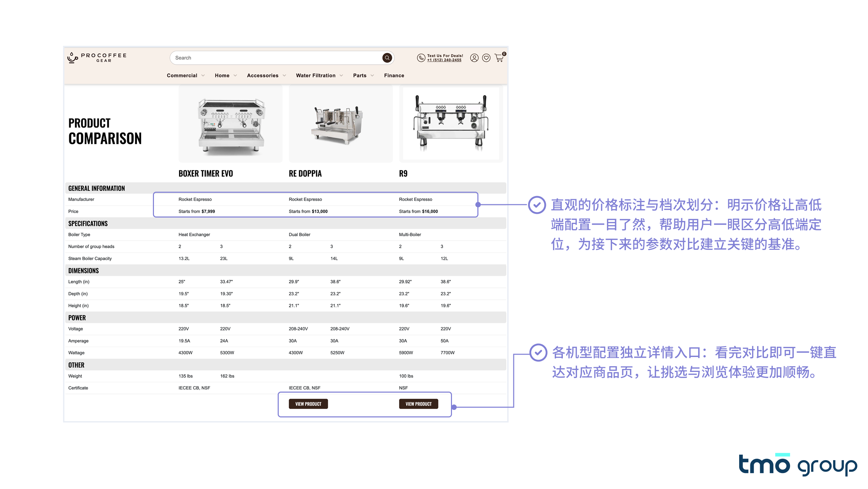Click the 33.47" length value
This screenshot has height=489, width=868.
226,282
